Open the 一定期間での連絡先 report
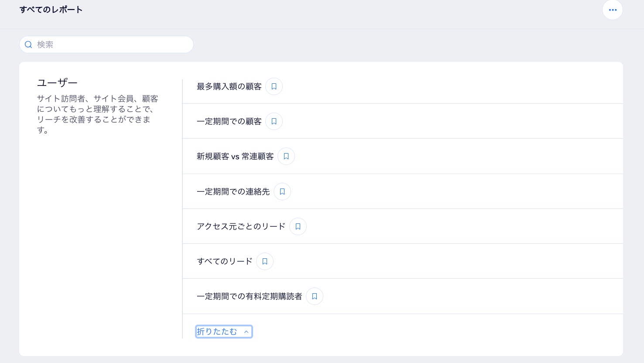The width and height of the screenshot is (644, 363). tap(233, 192)
